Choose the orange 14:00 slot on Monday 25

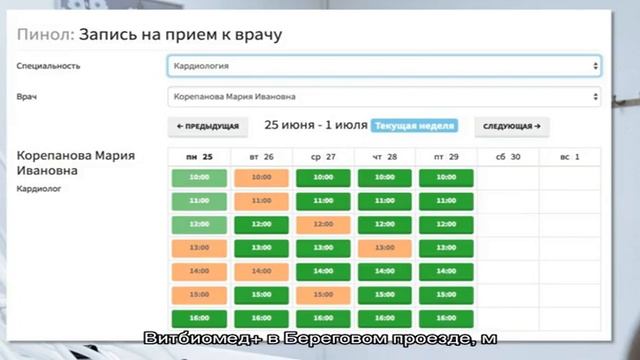(x=199, y=272)
